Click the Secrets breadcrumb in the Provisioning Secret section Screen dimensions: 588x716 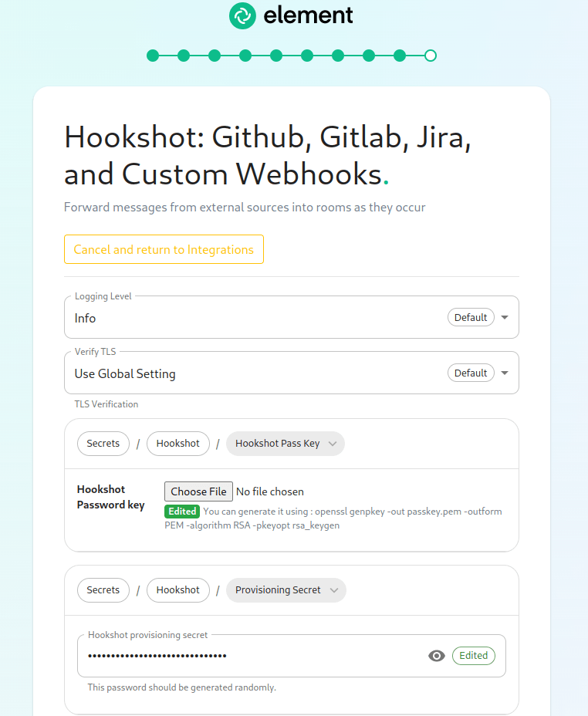tap(103, 590)
